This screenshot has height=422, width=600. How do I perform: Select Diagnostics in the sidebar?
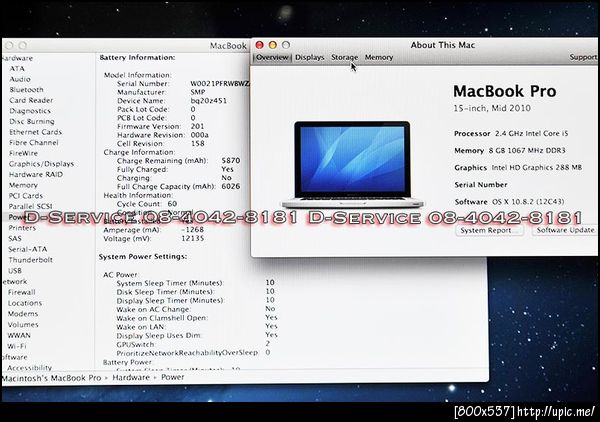(30, 111)
